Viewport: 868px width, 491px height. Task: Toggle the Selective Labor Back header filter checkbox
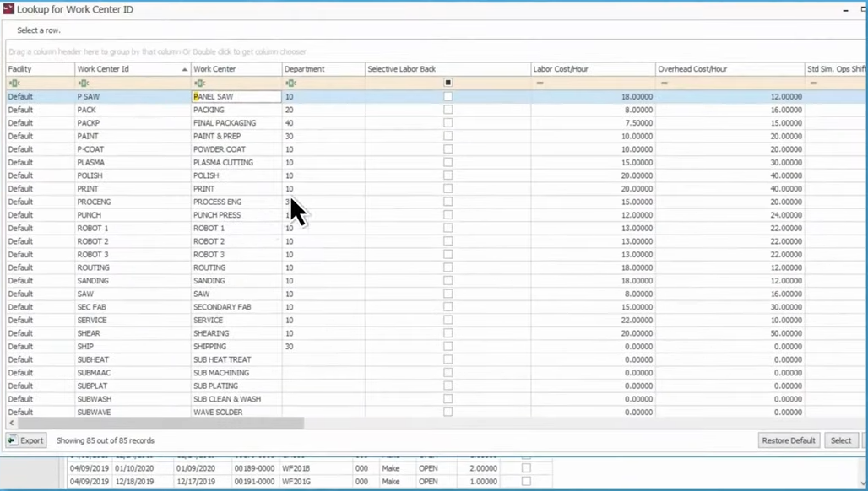[448, 83]
